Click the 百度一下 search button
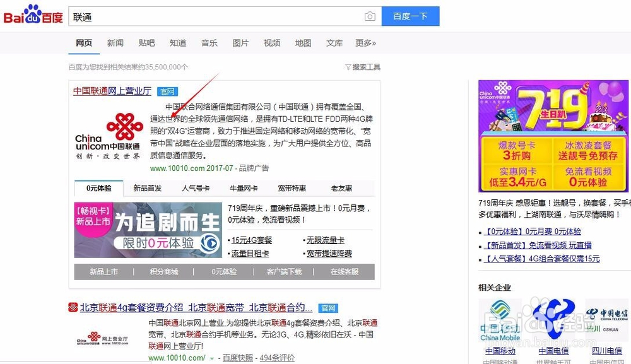The height and width of the screenshot is (364, 631). tap(411, 16)
